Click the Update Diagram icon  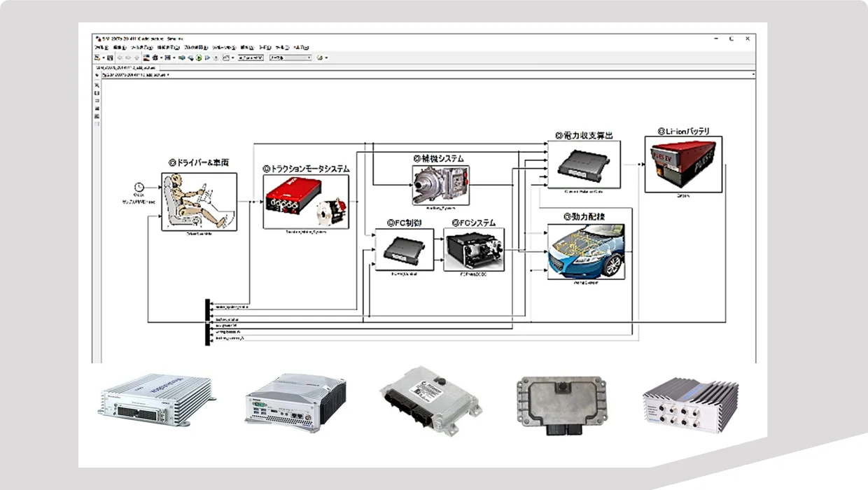182,57
